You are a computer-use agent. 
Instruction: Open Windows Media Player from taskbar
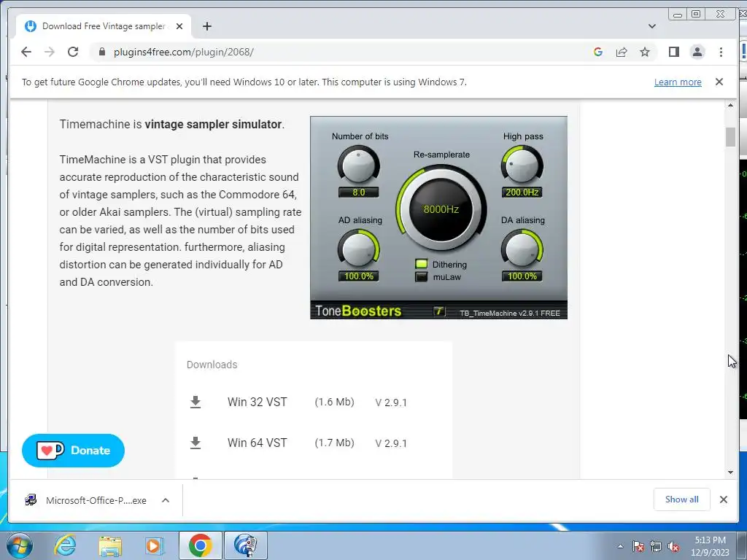(x=154, y=545)
